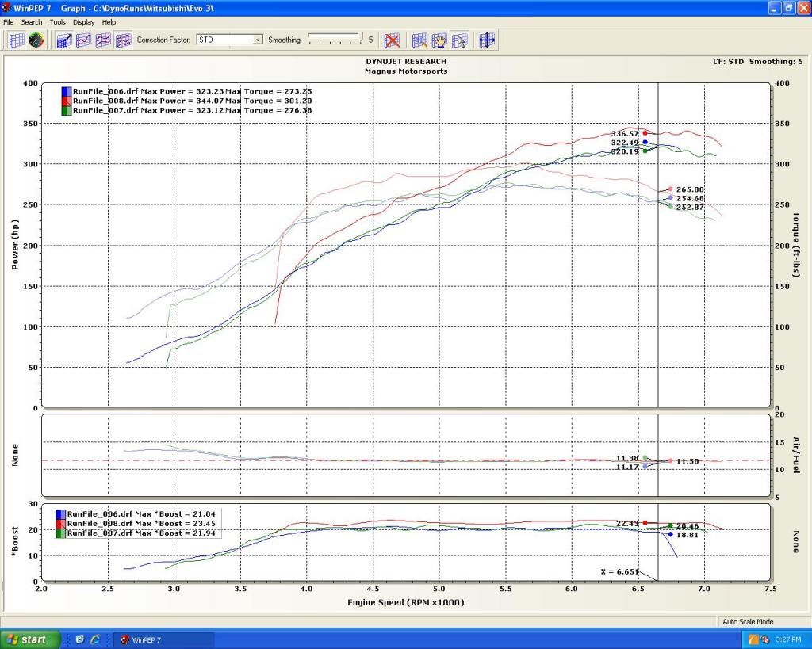812x649 pixels.
Task: Click RunFile_006 blue legend swatch in power graph
Action: [x=67, y=92]
